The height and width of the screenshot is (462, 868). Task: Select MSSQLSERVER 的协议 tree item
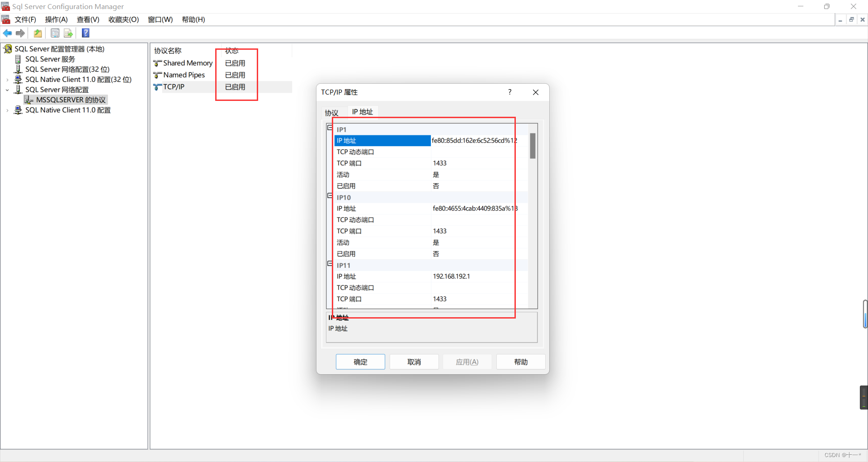(x=71, y=100)
